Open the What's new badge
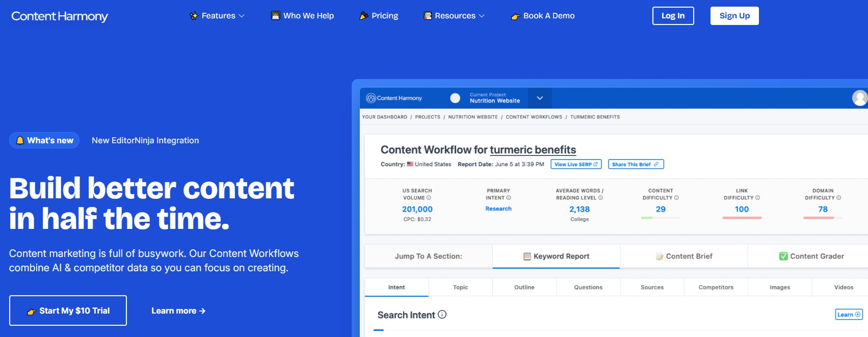This screenshot has width=868, height=337. 44,140
